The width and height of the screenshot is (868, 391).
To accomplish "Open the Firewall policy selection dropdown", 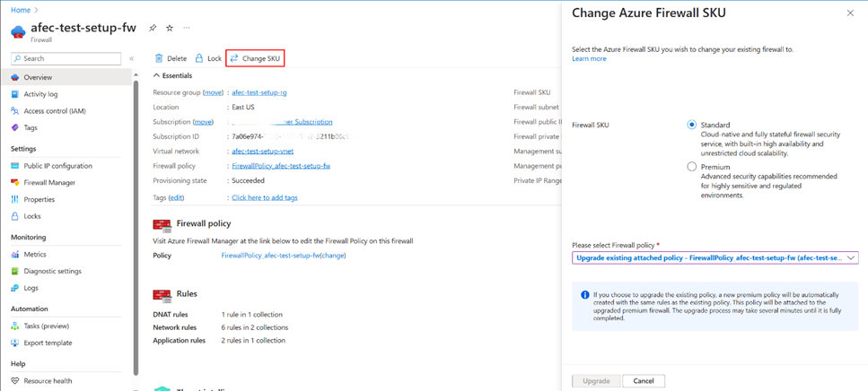I will [715, 257].
